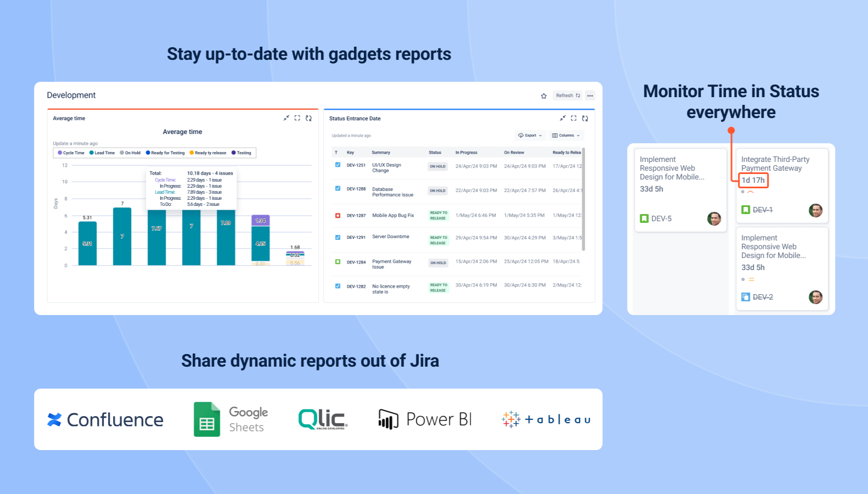Open Integrate Third-Party Payment Gateway card
Screen dimensions: 868x494
pyautogui.click(x=782, y=186)
